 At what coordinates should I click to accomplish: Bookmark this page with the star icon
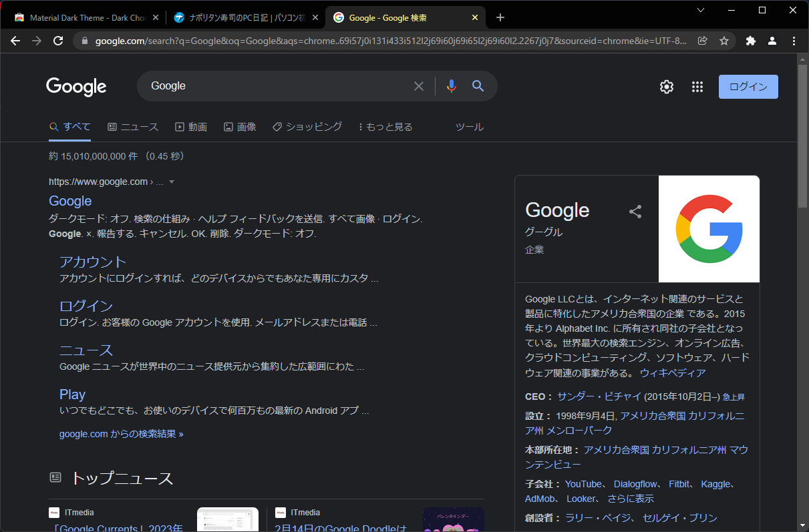click(x=723, y=41)
